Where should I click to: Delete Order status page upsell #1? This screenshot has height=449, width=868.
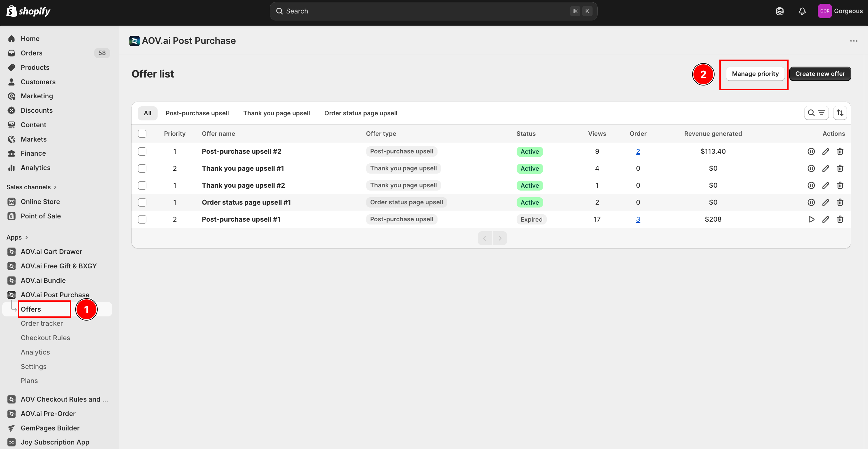840,202
